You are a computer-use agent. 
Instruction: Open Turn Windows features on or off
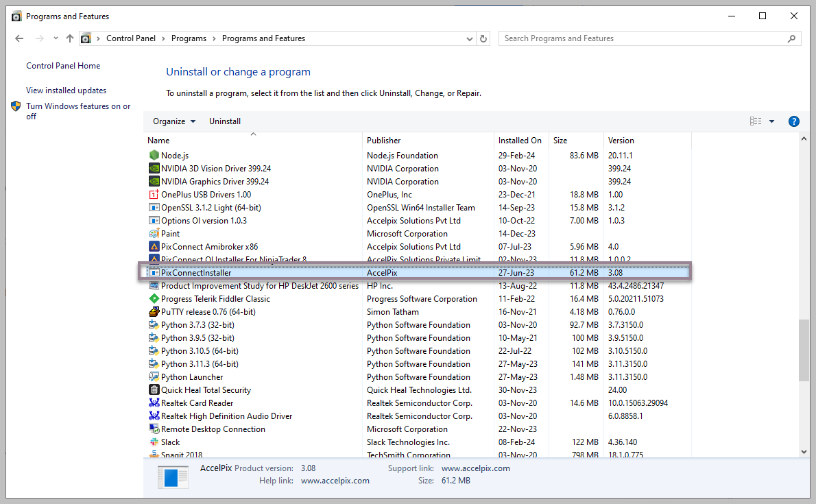pos(78,111)
